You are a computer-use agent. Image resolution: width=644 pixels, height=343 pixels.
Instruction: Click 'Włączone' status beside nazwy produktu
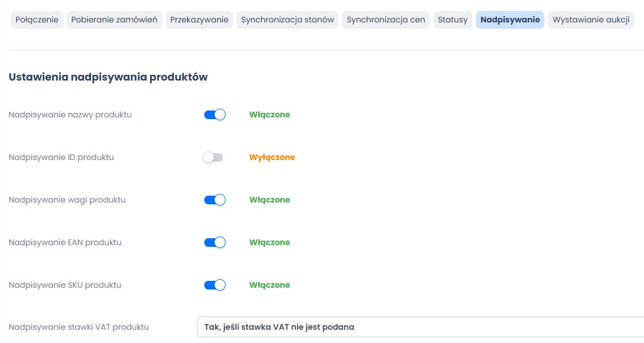(x=269, y=115)
